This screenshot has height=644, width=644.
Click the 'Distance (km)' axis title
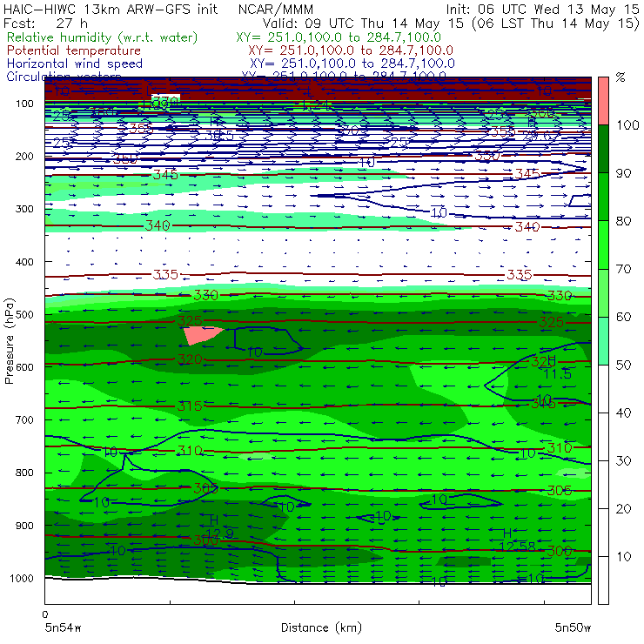pyautogui.click(x=321, y=628)
